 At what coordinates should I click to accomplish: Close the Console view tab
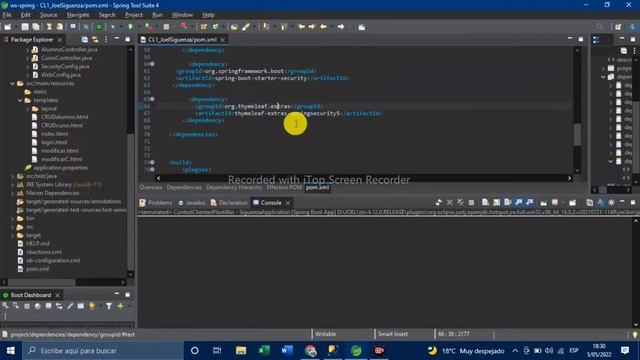click(288, 202)
